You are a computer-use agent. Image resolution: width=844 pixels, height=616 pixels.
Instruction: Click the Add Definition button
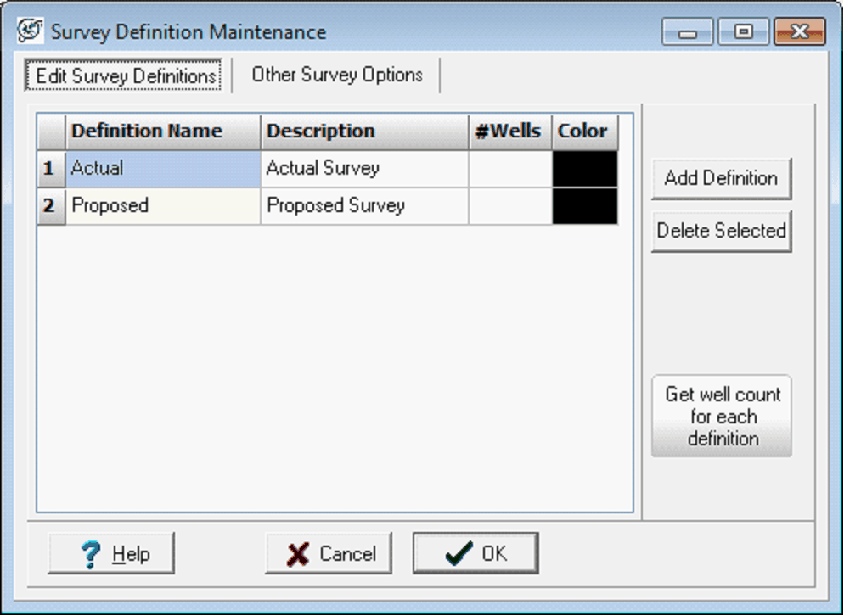point(721,178)
